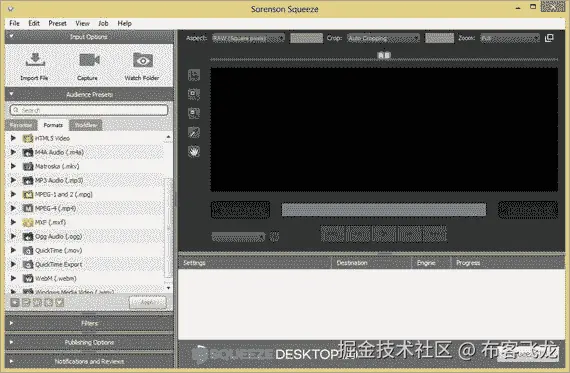Click the center play button

384,234
